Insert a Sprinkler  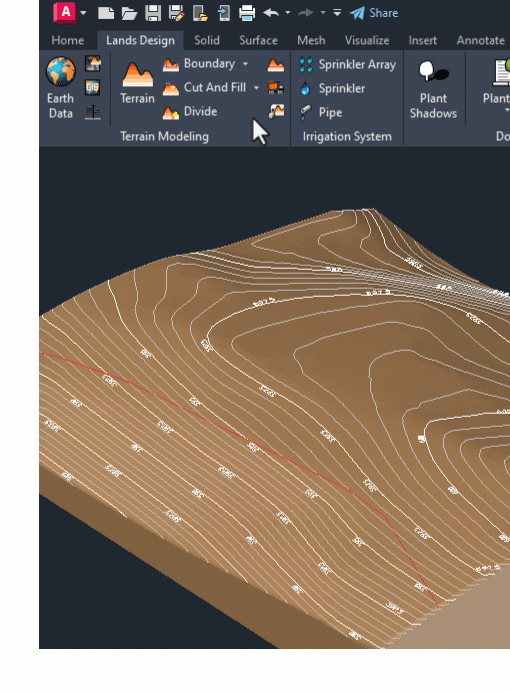click(332, 88)
